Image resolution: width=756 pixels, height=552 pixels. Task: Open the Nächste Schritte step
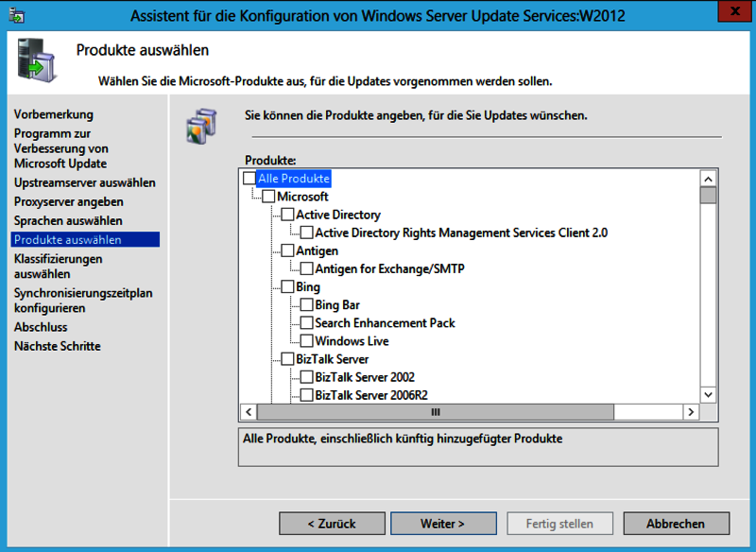(x=58, y=346)
